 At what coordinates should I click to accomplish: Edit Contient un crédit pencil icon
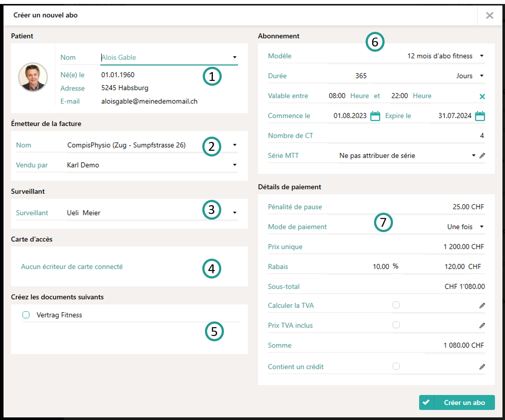482,367
